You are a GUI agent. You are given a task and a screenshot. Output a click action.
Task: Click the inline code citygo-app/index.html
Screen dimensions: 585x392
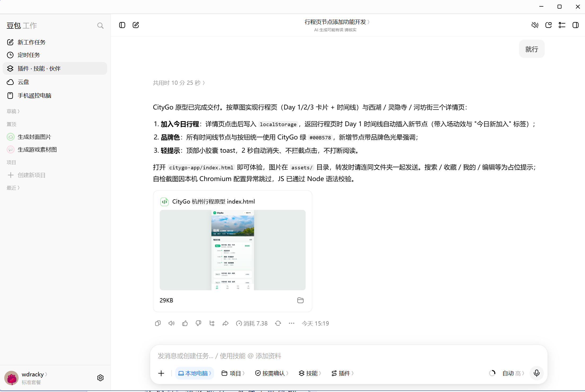click(x=201, y=167)
